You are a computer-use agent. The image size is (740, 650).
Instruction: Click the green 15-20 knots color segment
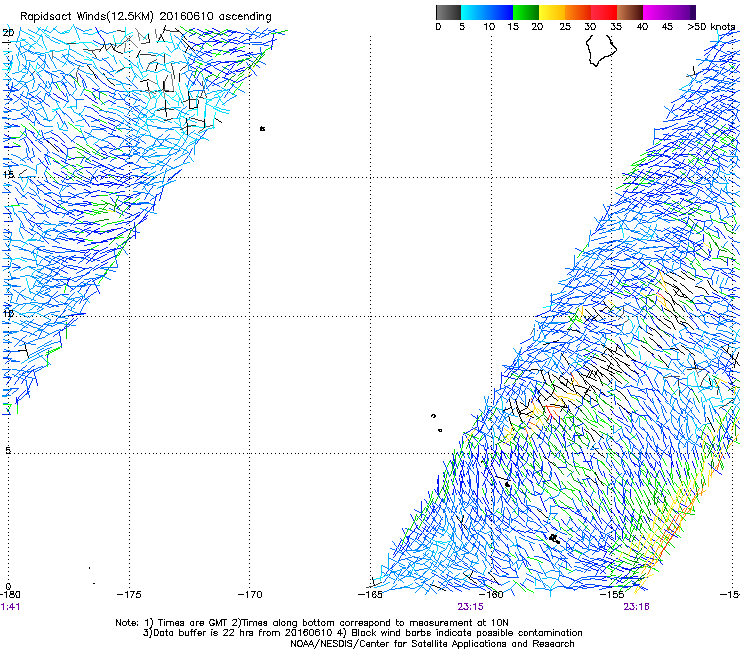526,12
